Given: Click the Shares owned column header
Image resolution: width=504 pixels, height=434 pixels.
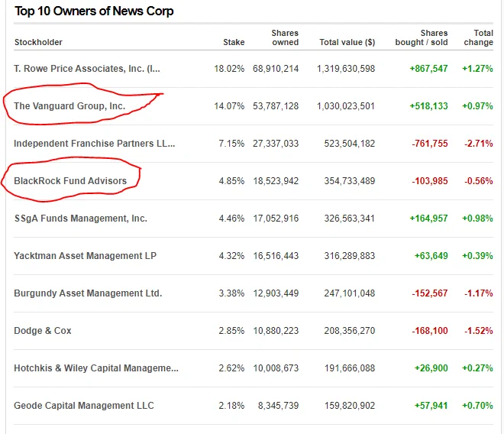Looking at the screenshot, I should coord(285,37).
